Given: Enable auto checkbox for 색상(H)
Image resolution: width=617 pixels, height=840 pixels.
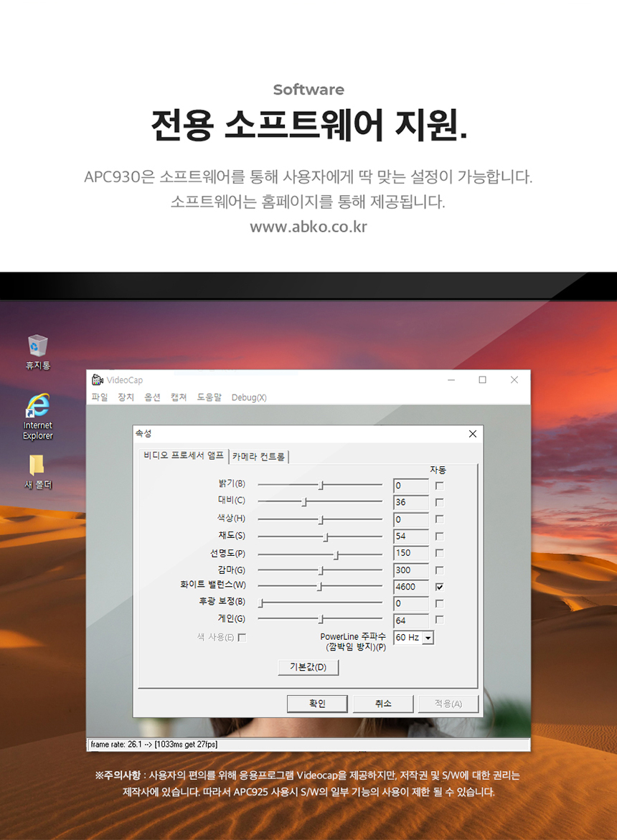Looking at the screenshot, I should pos(440,519).
